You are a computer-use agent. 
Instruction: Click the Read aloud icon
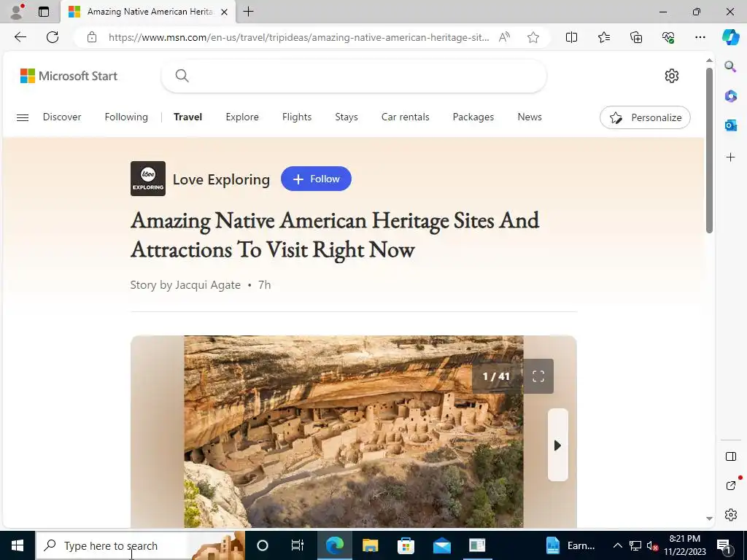point(504,37)
